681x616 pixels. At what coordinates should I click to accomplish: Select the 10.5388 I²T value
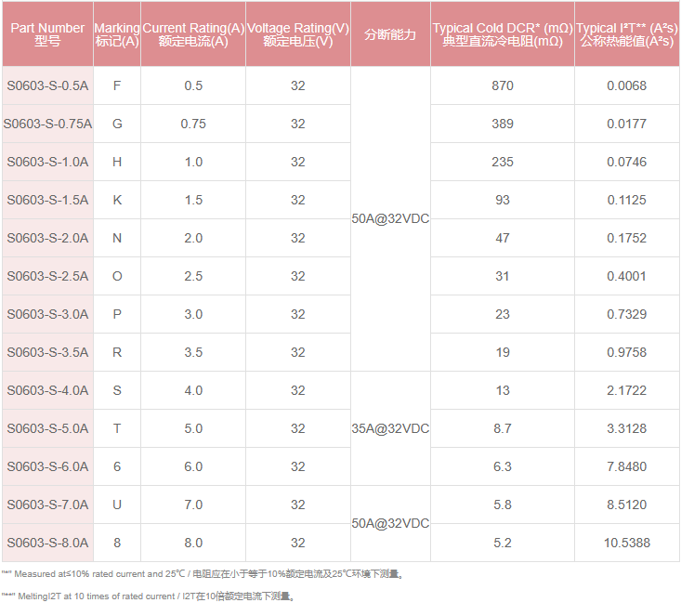tap(626, 543)
